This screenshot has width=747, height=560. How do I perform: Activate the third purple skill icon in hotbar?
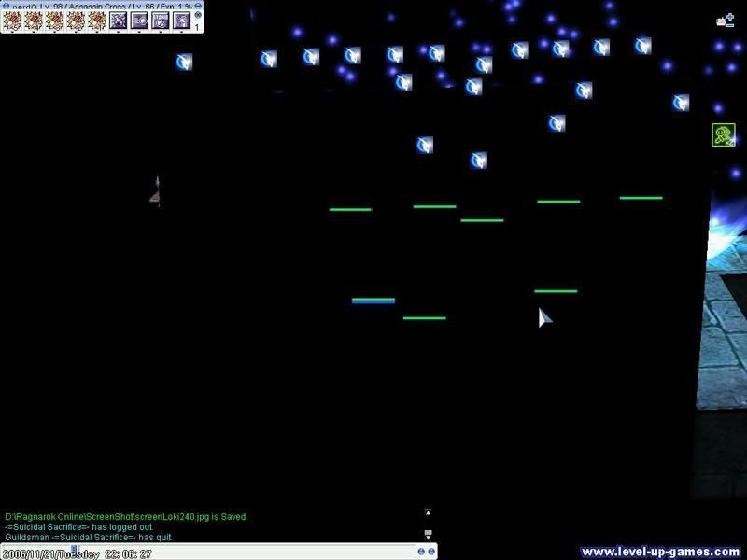click(160, 19)
